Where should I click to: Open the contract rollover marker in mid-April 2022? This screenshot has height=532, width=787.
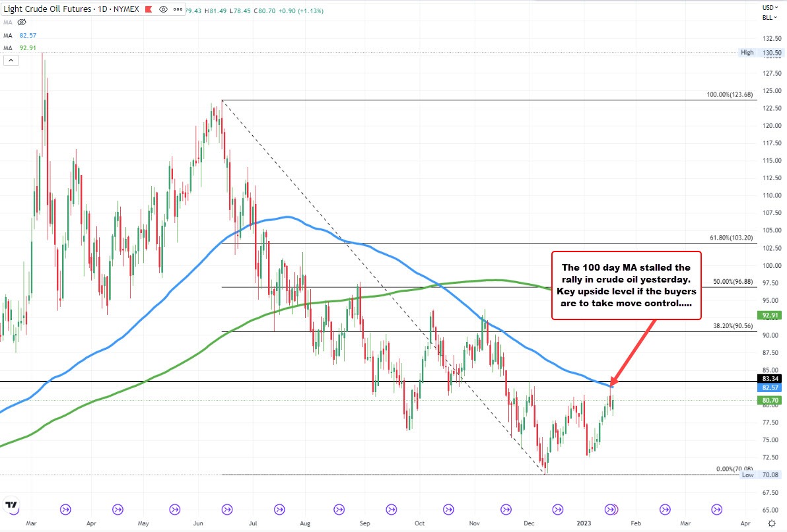tap(118, 510)
